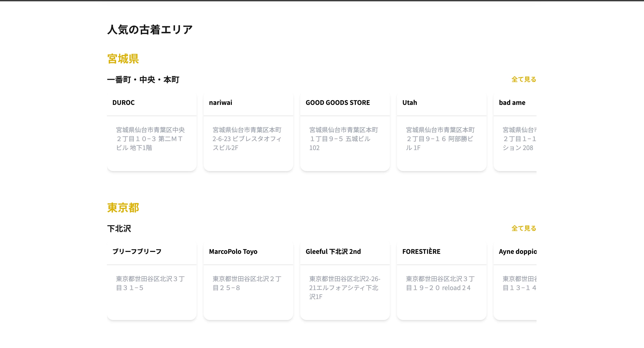644x348 pixels.
Task: Select the 東京都 prefecture heading
Action: point(123,208)
